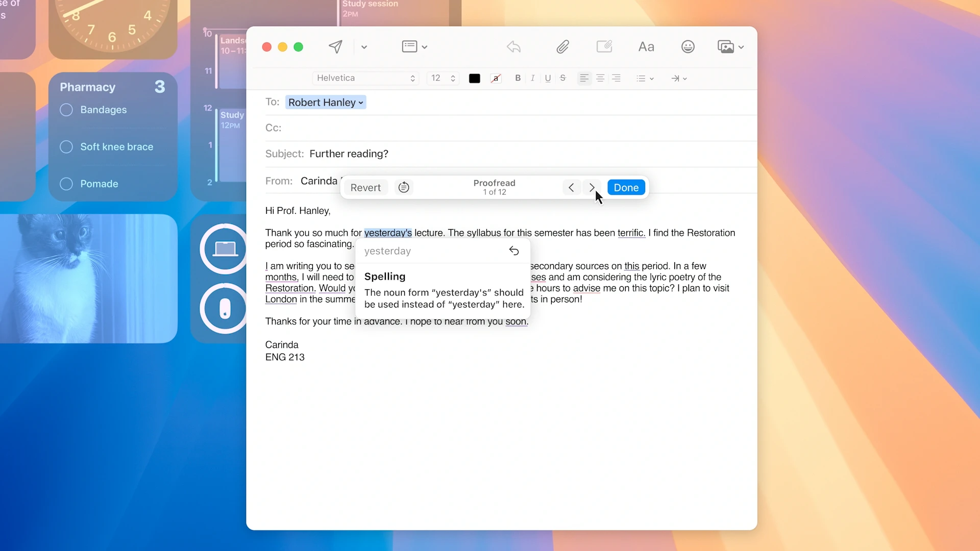Open the photo browser icon
The width and height of the screenshot is (980, 551).
point(727,46)
